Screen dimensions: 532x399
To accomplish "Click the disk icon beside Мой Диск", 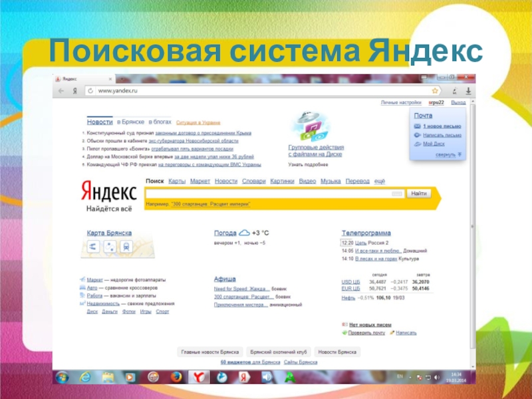I will [418, 144].
